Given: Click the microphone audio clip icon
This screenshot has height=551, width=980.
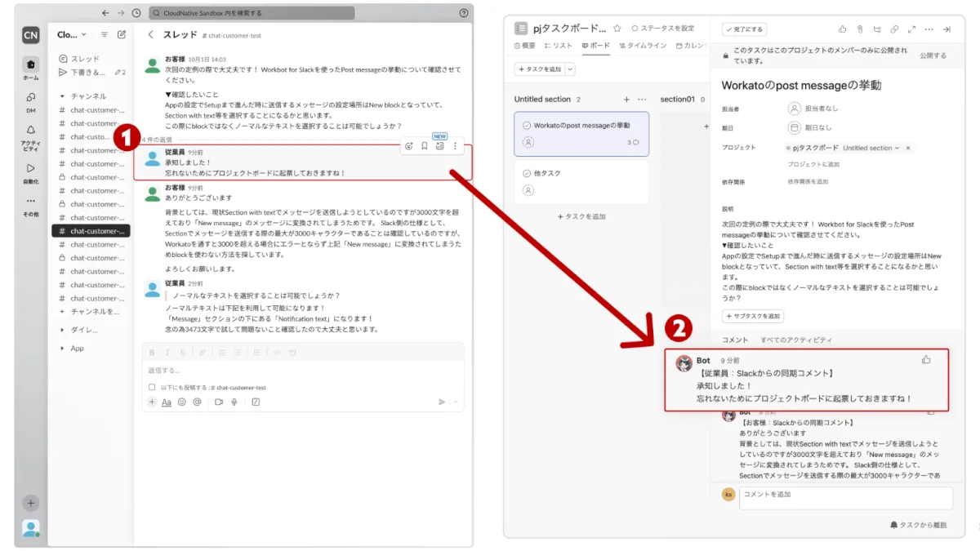Looking at the screenshot, I should [x=234, y=402].
